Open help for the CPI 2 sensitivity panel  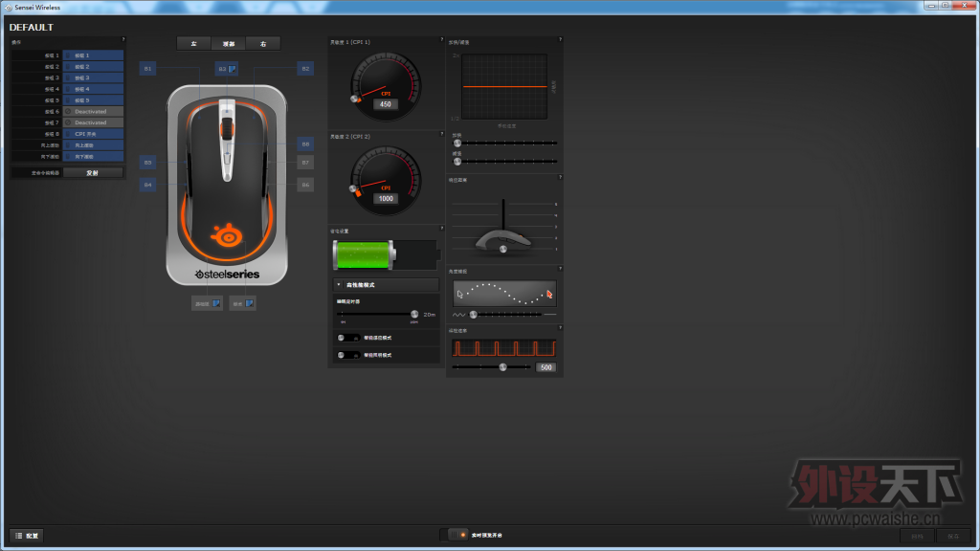click(x=442, y=134)
